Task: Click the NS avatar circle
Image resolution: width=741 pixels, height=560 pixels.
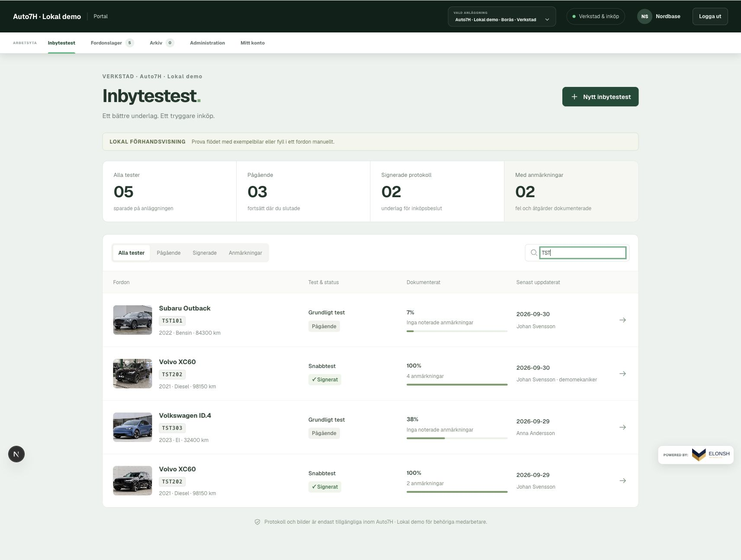Action: 645,16
